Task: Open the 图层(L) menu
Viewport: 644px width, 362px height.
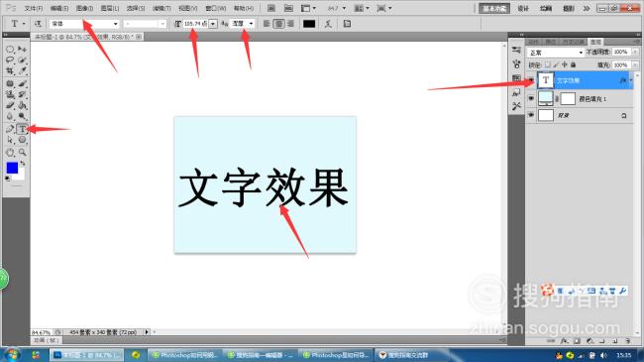Action: click(110, 8)
